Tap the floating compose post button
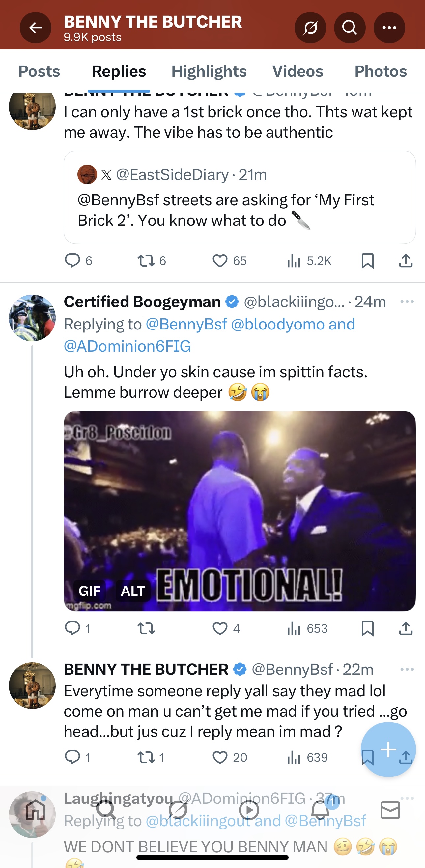This screenshot has height=868, width=425. [388, 750]
